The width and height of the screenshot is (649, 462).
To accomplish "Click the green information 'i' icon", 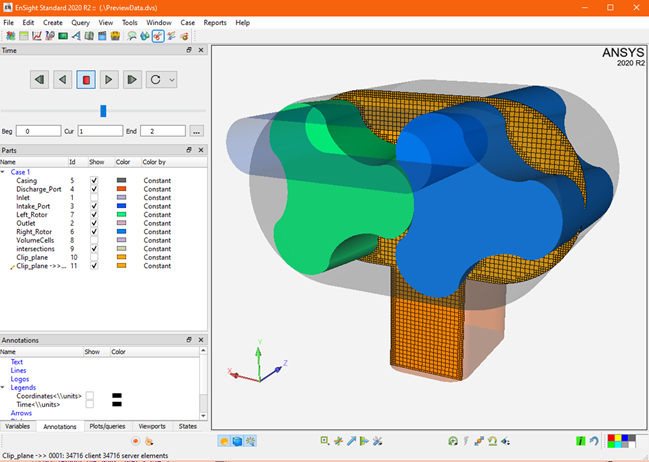I will point(581,441).
